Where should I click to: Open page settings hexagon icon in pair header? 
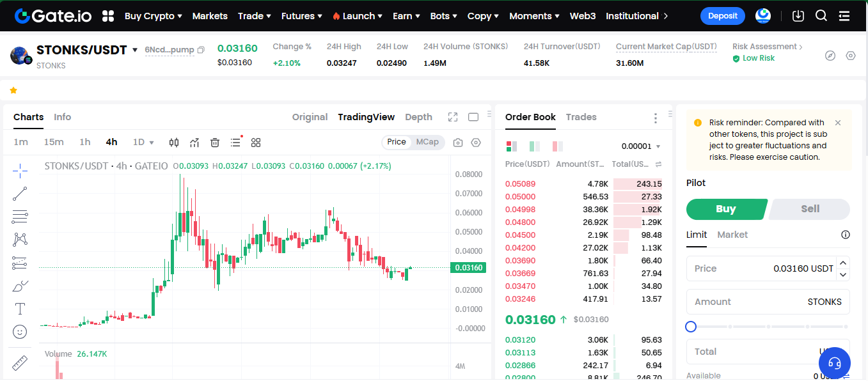point(850,56)
